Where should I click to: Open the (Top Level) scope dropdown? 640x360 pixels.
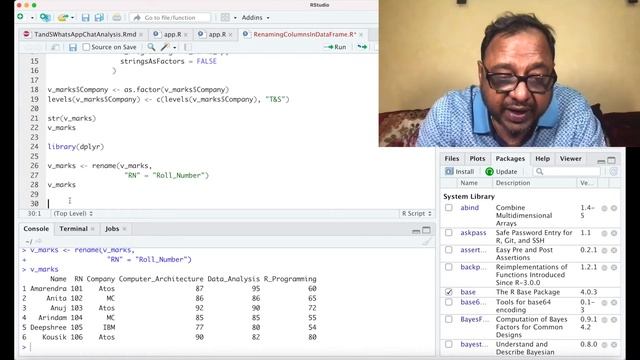click(x=73, y=213)
